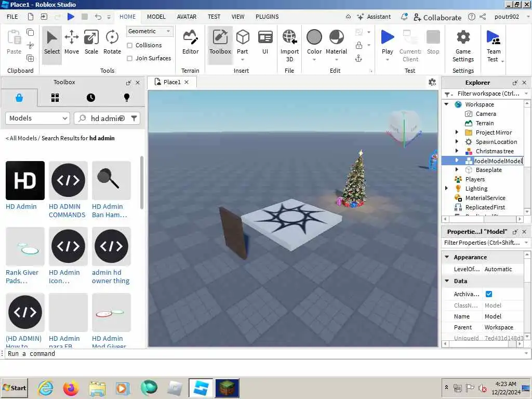Collapse the Data properties section
532x399 pixels.
(x=447, y=281)
